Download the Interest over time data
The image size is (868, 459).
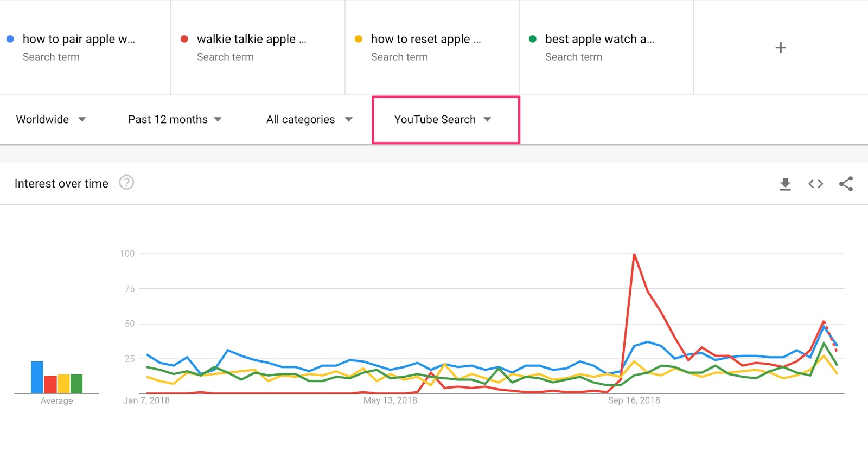point(785,184)
